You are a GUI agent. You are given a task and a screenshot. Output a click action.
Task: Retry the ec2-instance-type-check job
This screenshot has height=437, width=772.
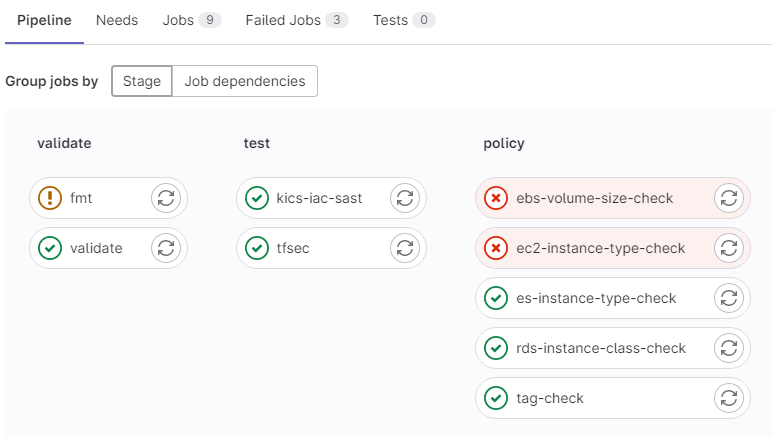pyautogui.click(x=729, y=248)
